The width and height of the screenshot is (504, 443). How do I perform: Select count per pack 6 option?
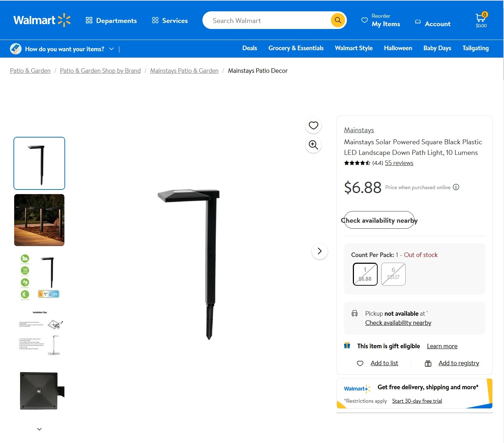click(393, 274)
